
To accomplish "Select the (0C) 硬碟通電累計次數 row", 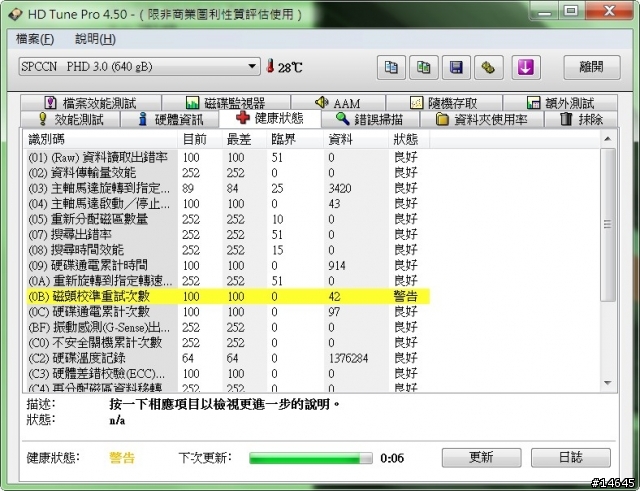I will [228, 312].
